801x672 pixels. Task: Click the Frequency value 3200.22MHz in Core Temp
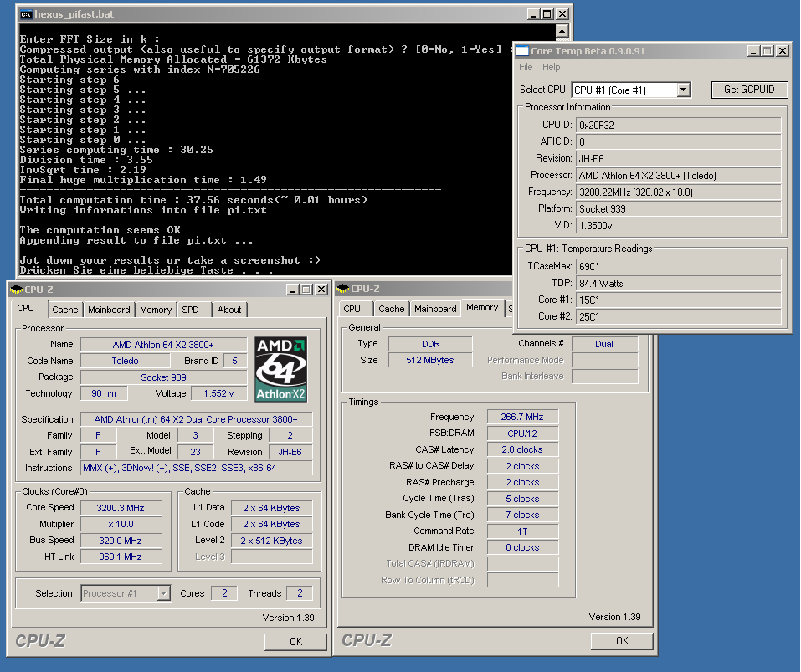pos(679,192)
